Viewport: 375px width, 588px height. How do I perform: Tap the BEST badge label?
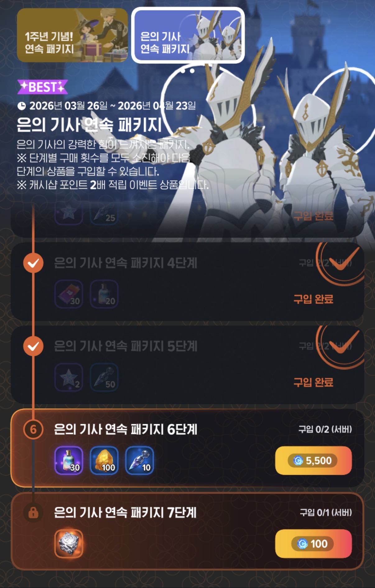click(43, 87)
